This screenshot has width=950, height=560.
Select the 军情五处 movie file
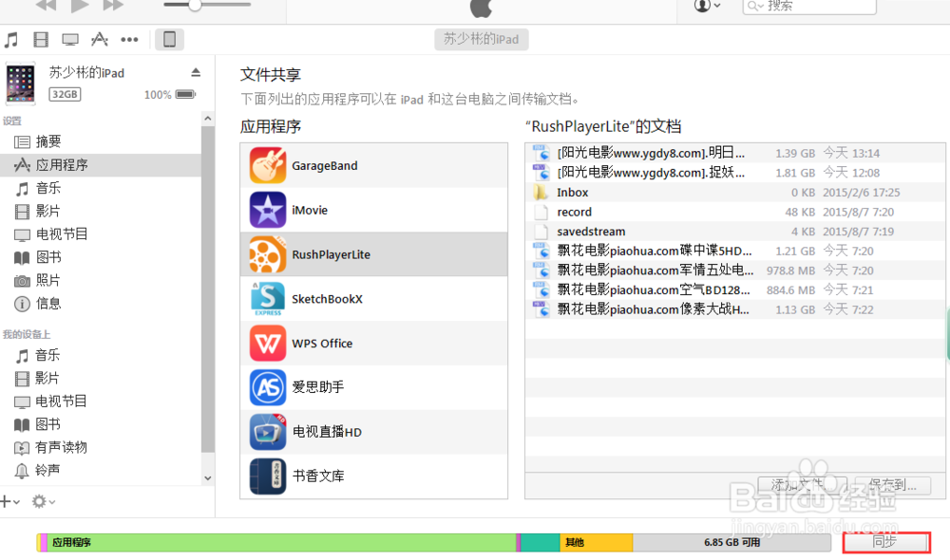tap(735, 271)
